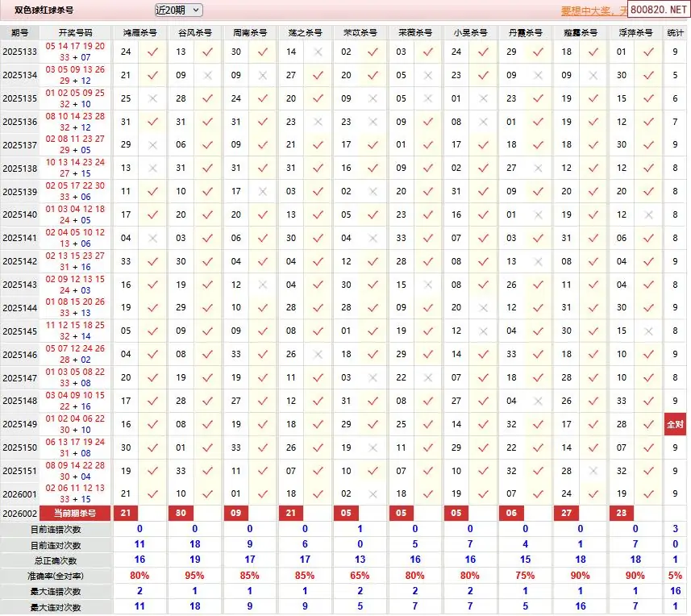This screenshot has width=691, height=616.
Task: Click the cross mark for 谷风杀号 in 2025134
Action: [x=208, y=75]
